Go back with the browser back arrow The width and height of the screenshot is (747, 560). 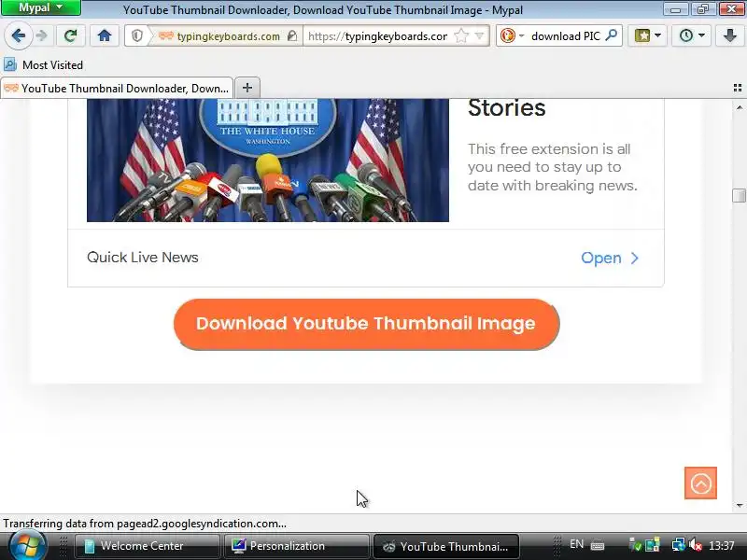(18, 35)
